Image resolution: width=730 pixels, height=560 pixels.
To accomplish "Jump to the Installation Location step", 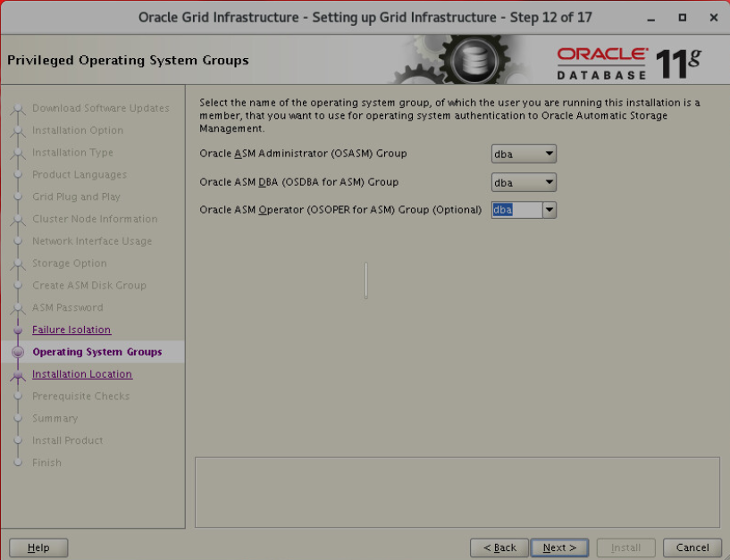I will (x=82, y=374).
